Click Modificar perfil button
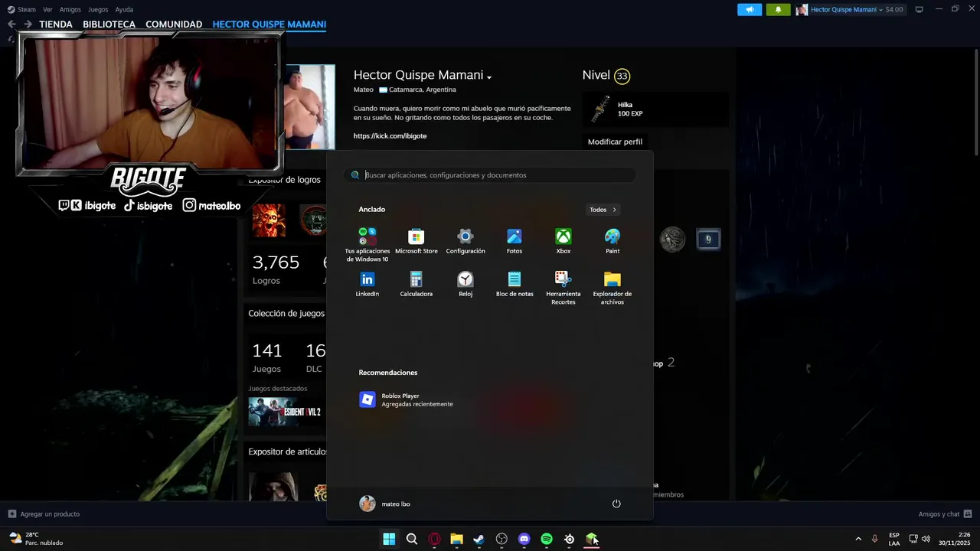The image size is (980, 551). coord(615,142)
